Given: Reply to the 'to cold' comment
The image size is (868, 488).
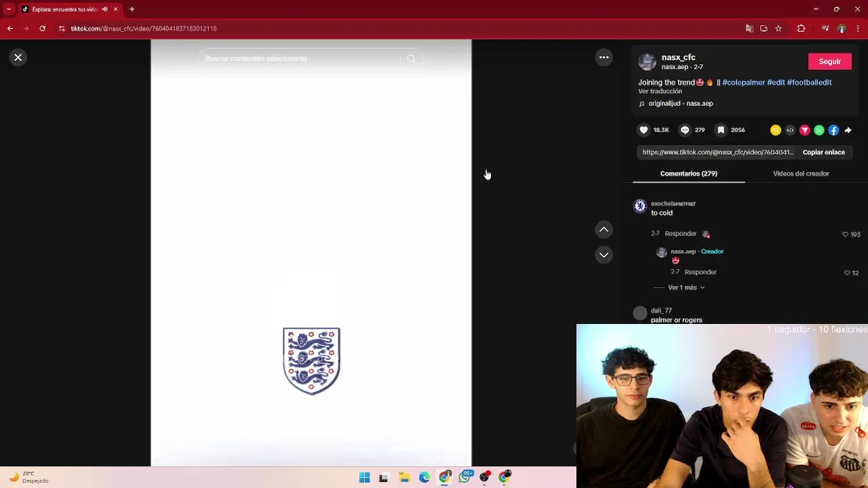Looking at the screenshot, I should coord(680,234).
